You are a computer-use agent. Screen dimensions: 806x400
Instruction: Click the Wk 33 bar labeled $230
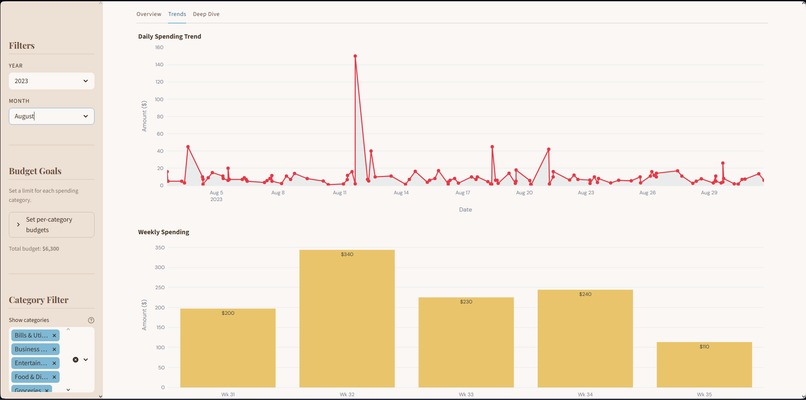coord(466,342)
